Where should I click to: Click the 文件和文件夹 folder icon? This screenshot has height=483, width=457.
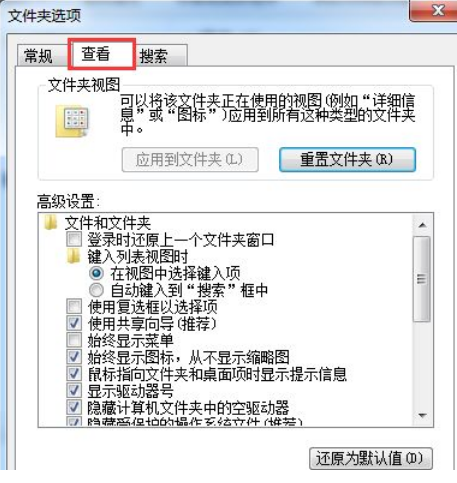click(50, 222)
